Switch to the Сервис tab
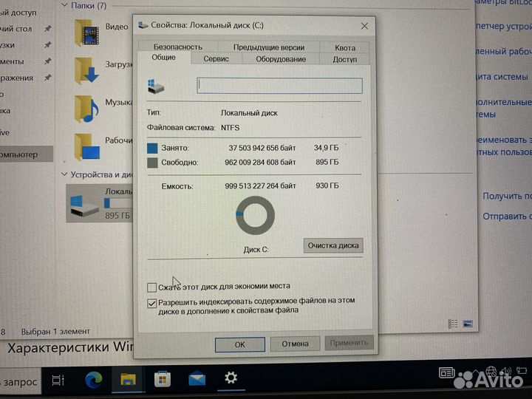 pyautogui.click(x=216, y=58)
